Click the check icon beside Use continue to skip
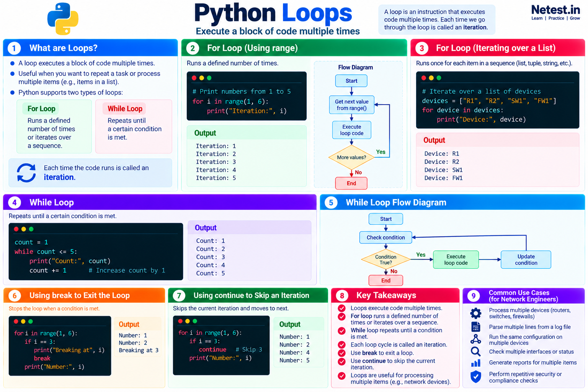The height and width of the screenshot is (392, 588). click(x=341, y=361)
